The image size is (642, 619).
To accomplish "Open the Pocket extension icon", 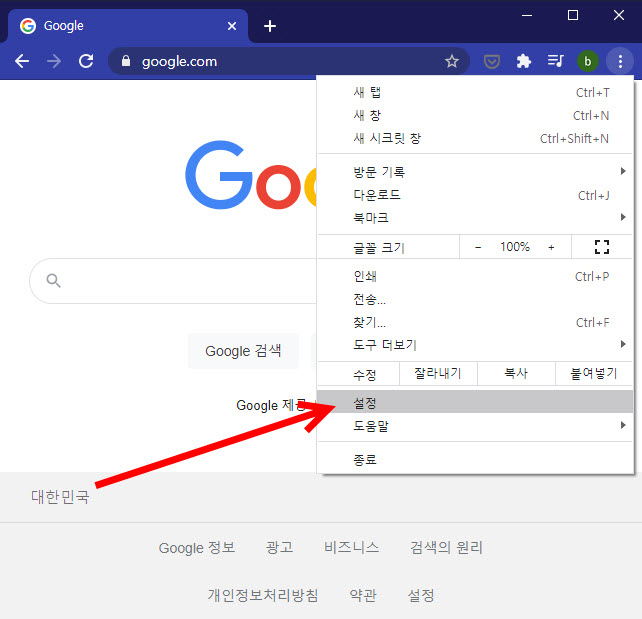I will [x=491, y=61].
